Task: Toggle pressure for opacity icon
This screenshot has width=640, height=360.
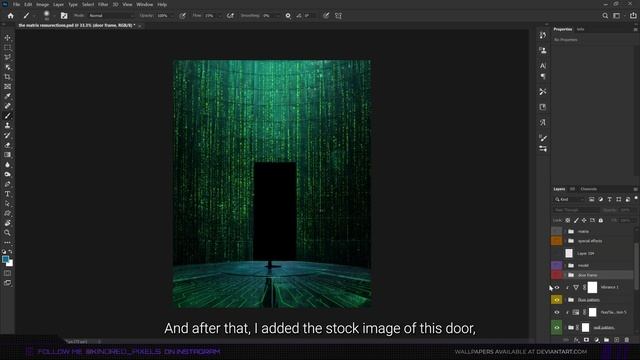Action: [x=182, y=16]
